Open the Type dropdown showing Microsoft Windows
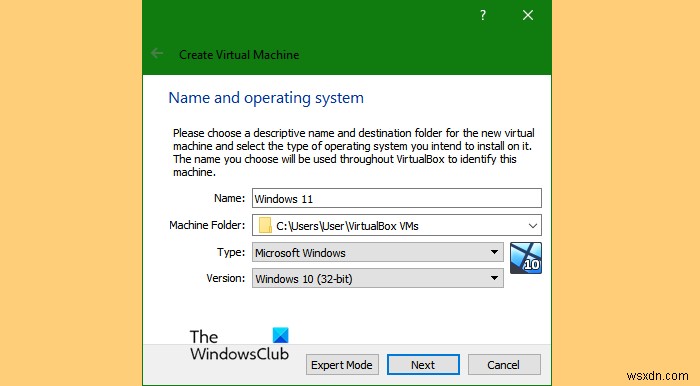Screen dimensions: 700x386 (x=378, y=252)
